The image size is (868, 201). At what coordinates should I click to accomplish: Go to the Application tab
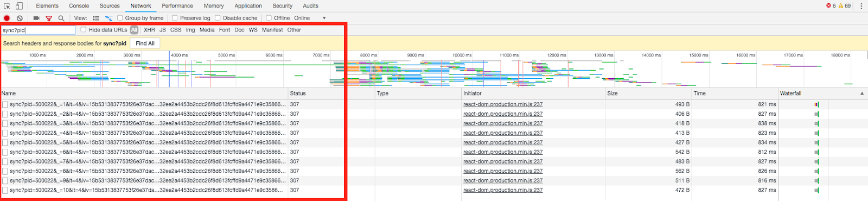[248, 6]
